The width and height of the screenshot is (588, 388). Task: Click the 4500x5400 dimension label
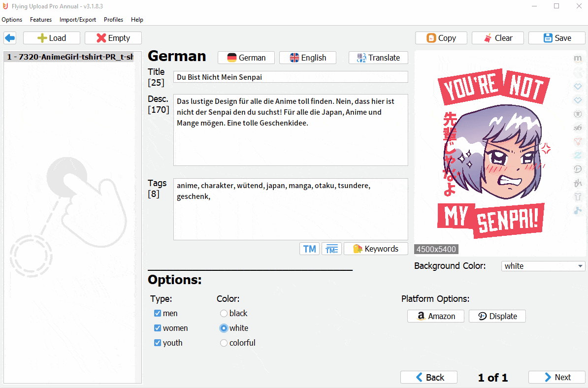(436, 249)
